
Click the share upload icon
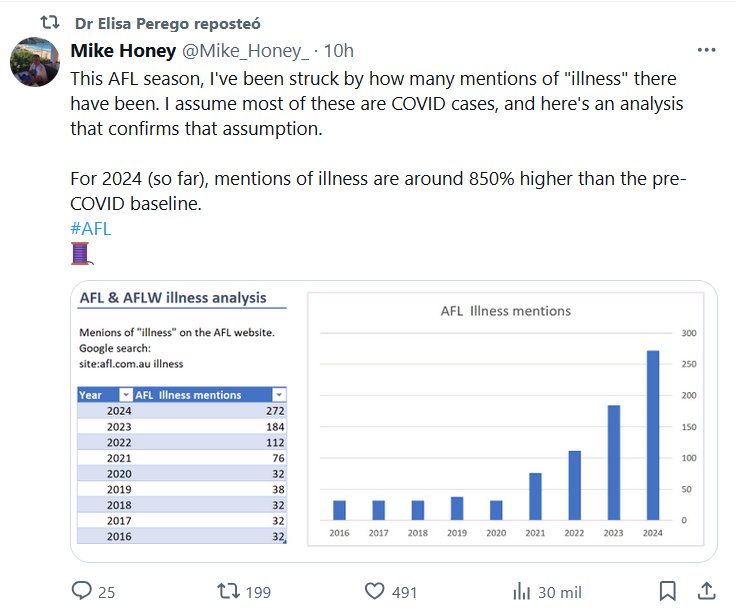pos(706,591)
